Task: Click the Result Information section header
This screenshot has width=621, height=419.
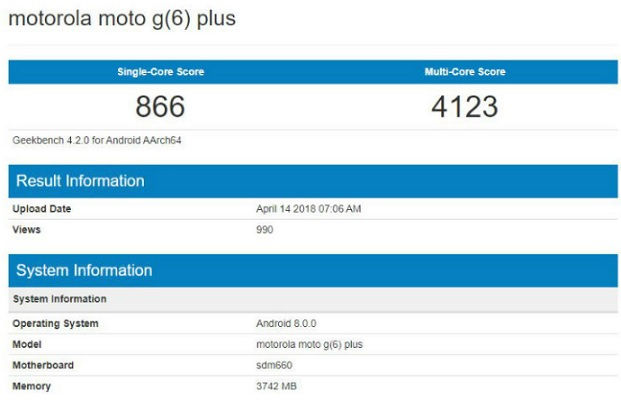Action: click(x=313, y=181)
